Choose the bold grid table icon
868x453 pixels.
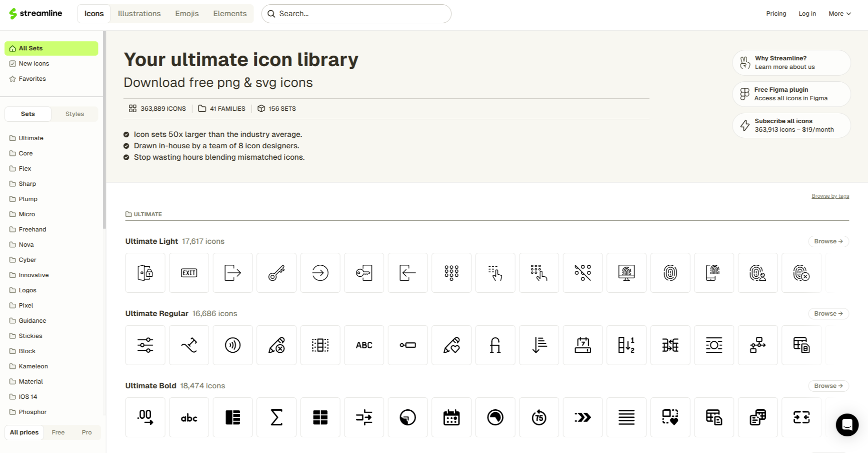(x=320, y=417)
